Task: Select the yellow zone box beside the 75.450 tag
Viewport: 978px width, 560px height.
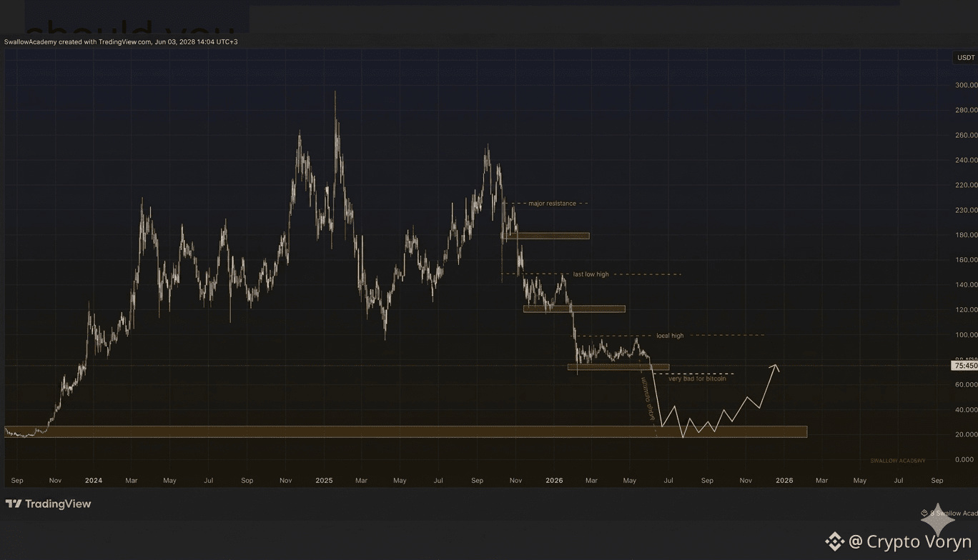Action: point(618,367)
